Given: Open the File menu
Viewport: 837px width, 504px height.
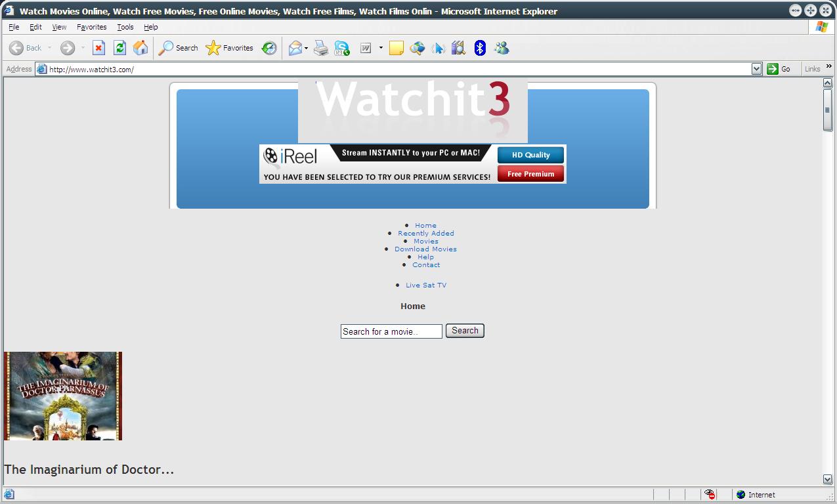Looking at the screenshot, I should click(x=14, y=27).
